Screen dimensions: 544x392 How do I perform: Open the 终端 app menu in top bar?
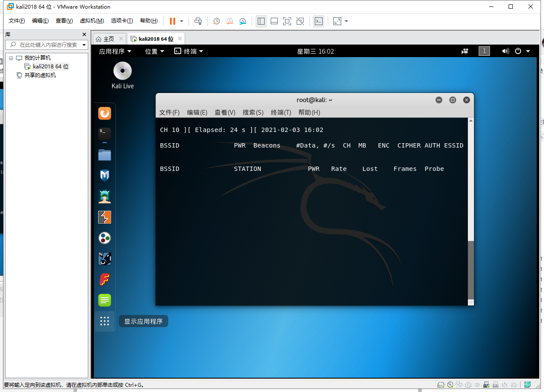[189, 51]
